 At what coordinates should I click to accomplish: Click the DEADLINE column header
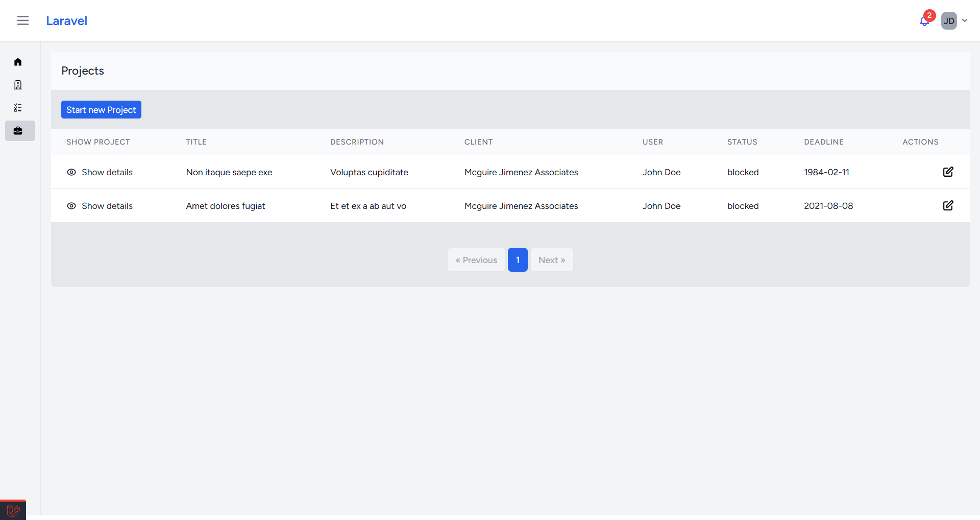[x=824, y=142]
